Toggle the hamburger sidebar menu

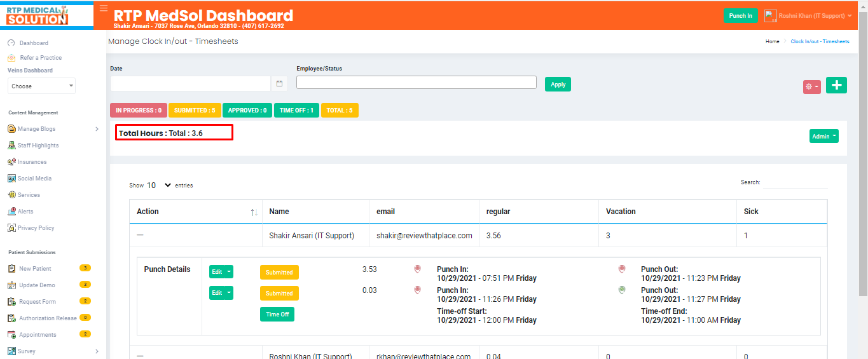[104, 8]
